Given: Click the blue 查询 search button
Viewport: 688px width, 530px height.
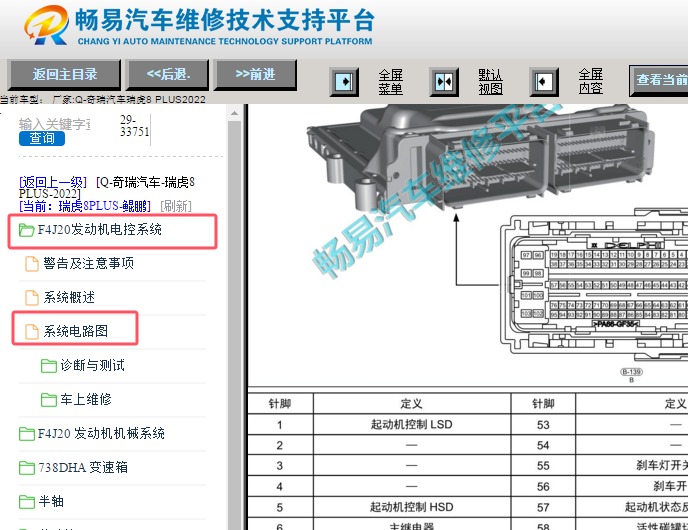Looking at the screenshot, I should [42, 138].
